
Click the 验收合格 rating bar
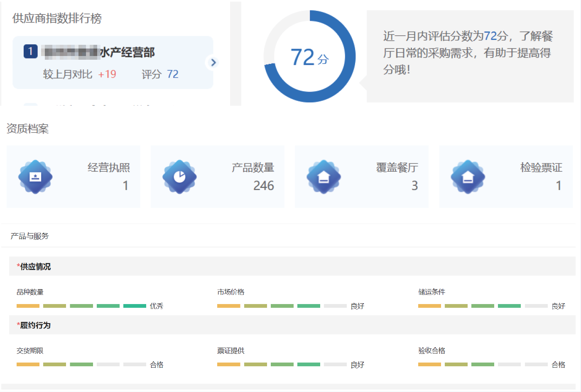(x=483, y=365)
